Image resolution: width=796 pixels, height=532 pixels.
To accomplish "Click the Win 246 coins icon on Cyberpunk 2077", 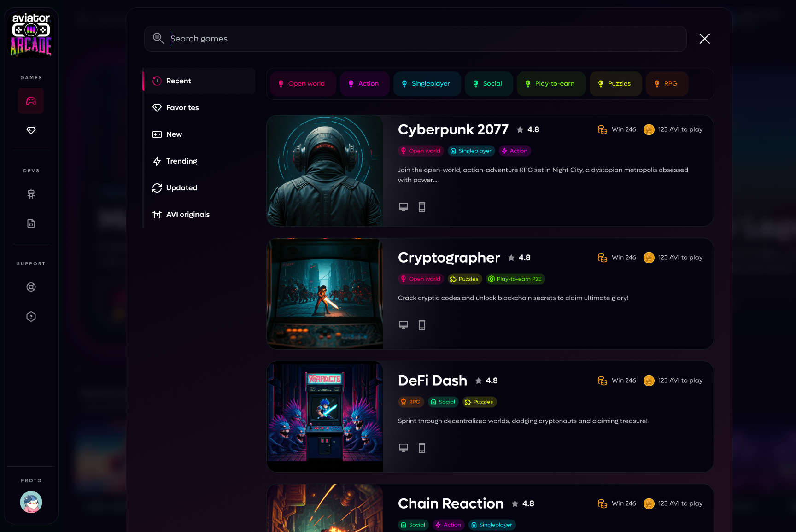I will (x=603, y=129).
